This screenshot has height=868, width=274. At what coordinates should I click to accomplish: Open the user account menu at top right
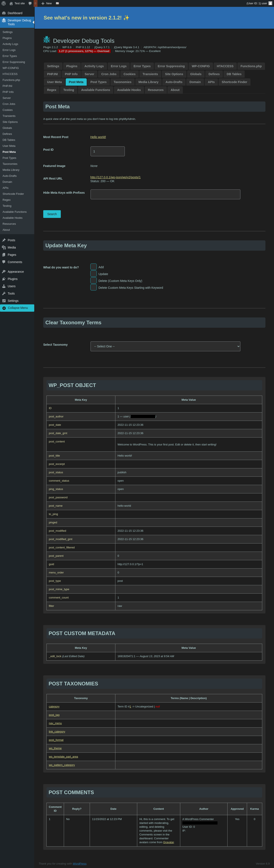[259, 3]
